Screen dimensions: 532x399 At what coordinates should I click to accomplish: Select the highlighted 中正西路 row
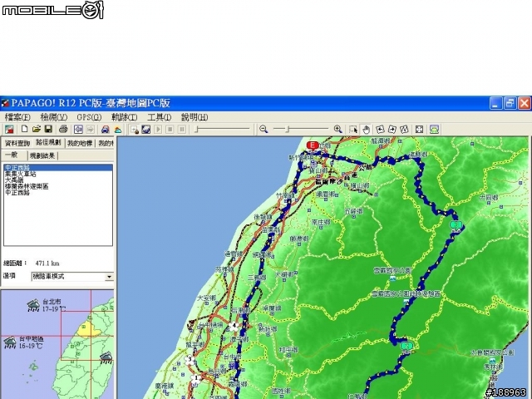58,168
